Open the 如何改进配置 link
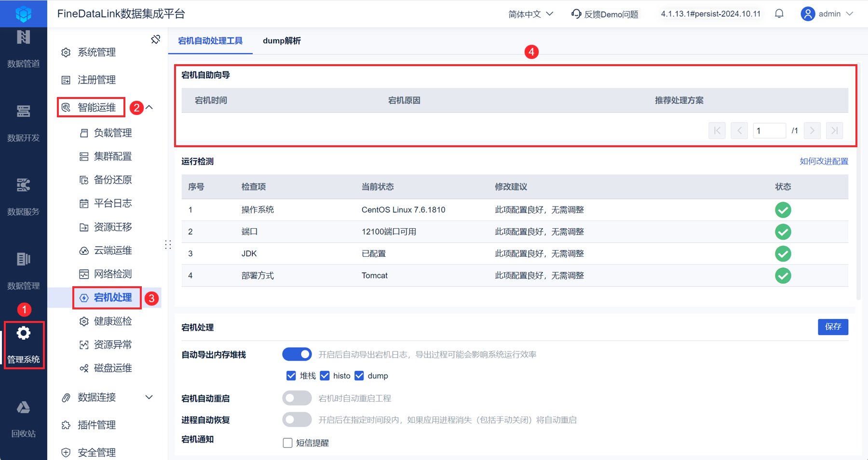Viewport: 868px width, 460px height. tap(824, 161)
